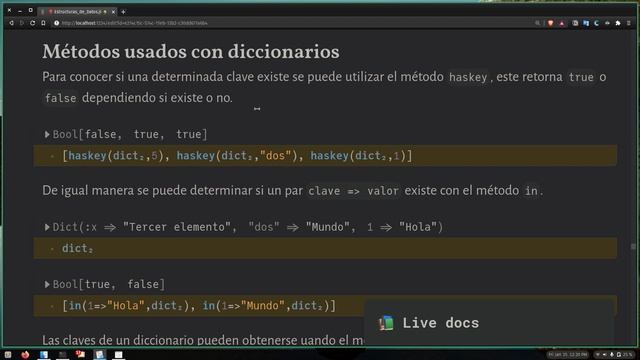Screen dimensions: 640x360
Task: Open a new tab with the plus button
Action: (123, 12)
